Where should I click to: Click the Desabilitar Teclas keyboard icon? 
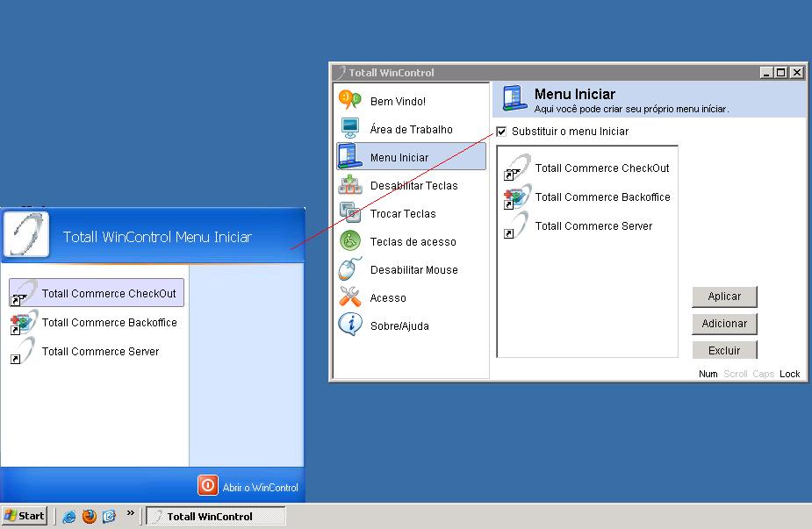[x=350, y=185]
